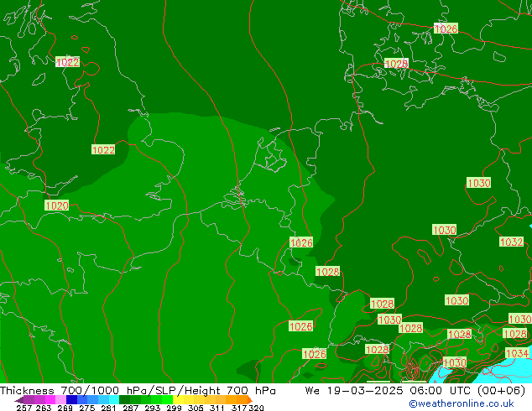Click the bright yellow legend color swatch

coord(178,400)
